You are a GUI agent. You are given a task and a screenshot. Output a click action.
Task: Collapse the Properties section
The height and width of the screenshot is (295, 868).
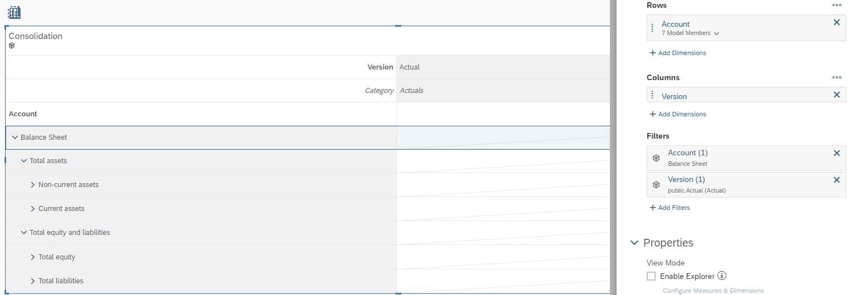634,243
